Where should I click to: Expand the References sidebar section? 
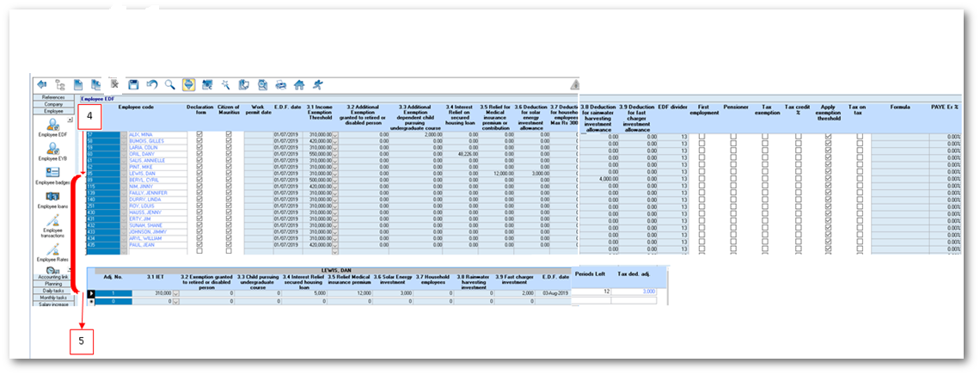pyautogui.click(x=53, y=98)
